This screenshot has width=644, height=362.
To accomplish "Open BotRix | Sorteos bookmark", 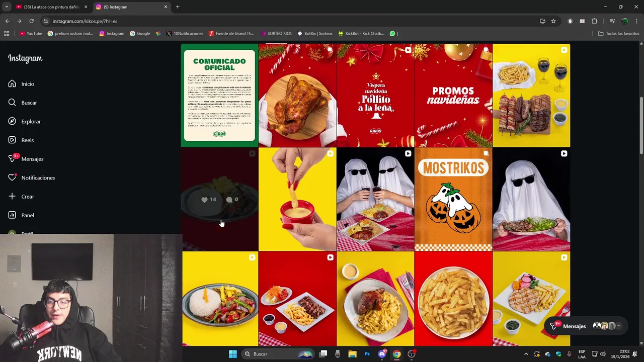I will tap(315, 34).
